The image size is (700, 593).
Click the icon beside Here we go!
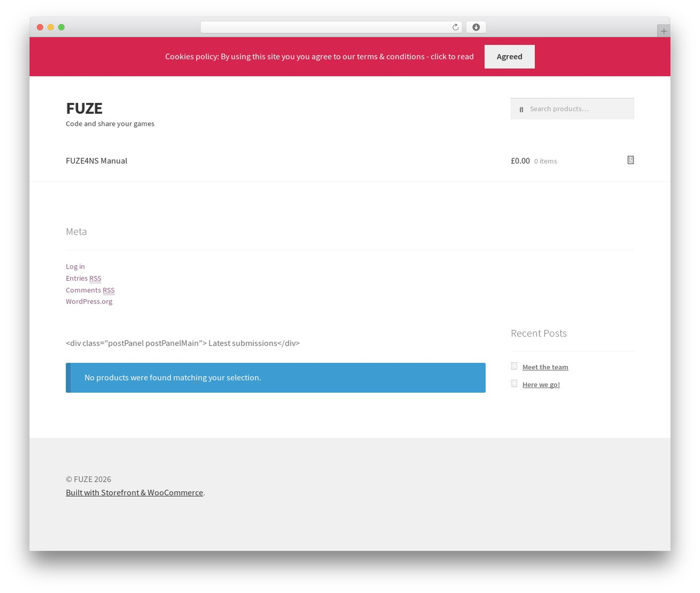(x=514, y=383)
